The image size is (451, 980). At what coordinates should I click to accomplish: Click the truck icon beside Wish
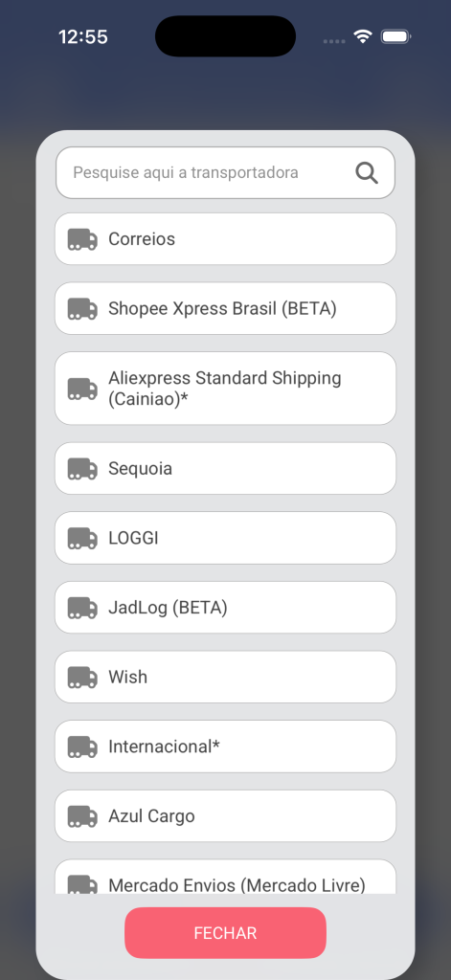82,677
